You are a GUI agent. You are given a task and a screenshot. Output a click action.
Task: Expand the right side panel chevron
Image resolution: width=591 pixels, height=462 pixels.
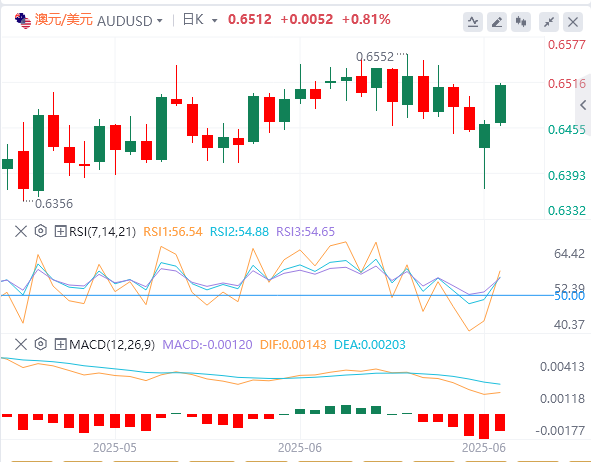click(x=583, y=105)
